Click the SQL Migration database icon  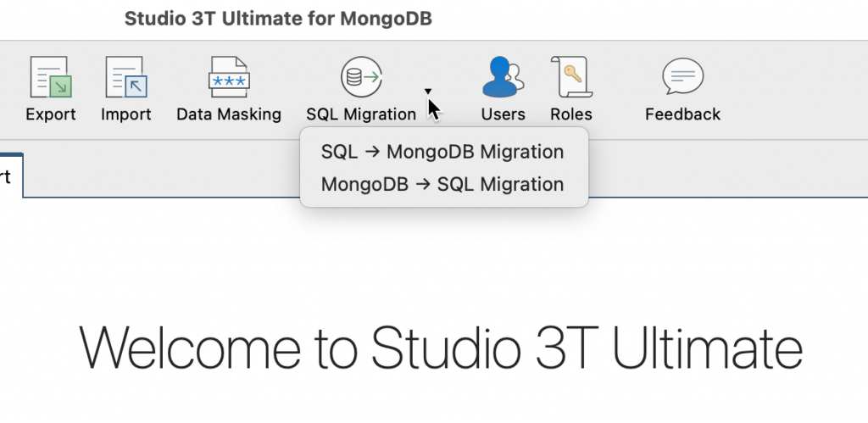[x=362, y=78]
